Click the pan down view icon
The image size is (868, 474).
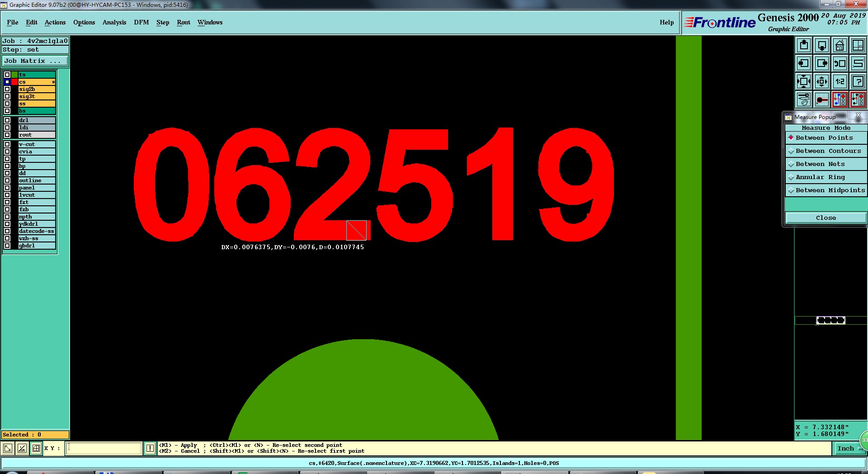click(822, 45)
